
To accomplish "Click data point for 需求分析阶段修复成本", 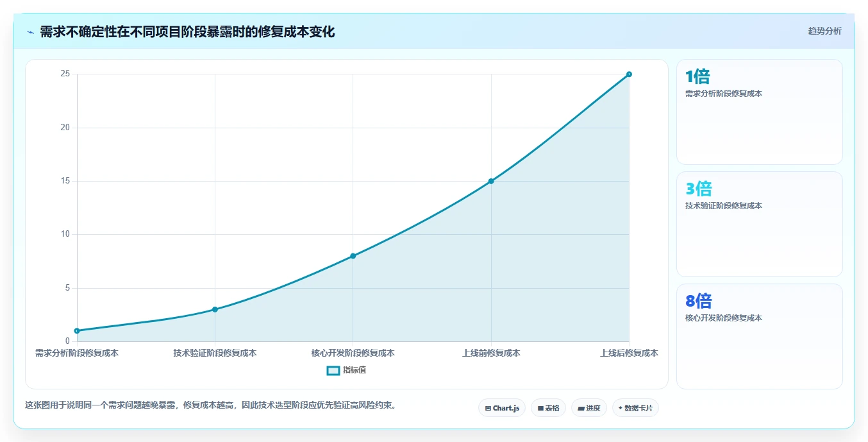I will coord(77,331).
